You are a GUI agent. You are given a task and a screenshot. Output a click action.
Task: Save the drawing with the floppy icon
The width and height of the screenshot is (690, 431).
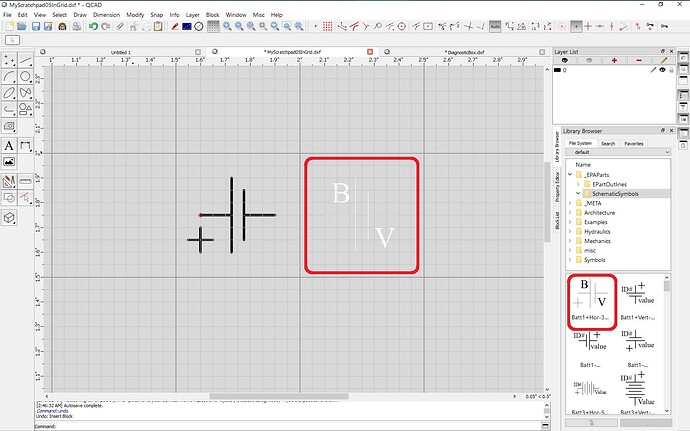(36, 26)
